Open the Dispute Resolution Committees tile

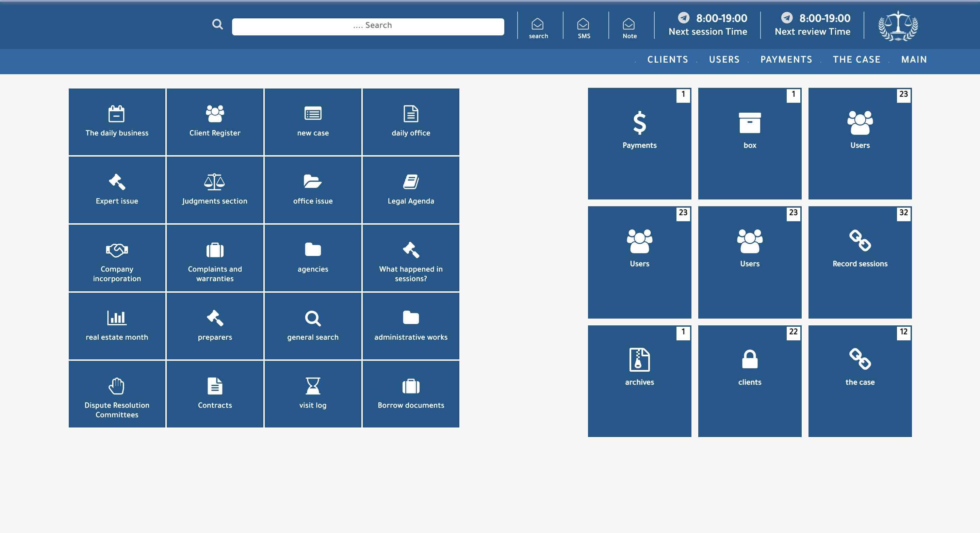coord(117,394)
